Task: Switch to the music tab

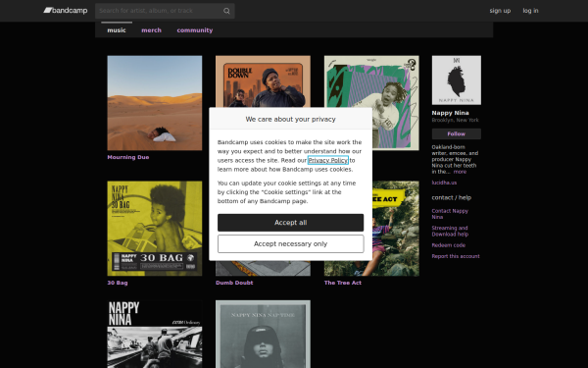Action: pyautogui.click(x=117, y=30)
